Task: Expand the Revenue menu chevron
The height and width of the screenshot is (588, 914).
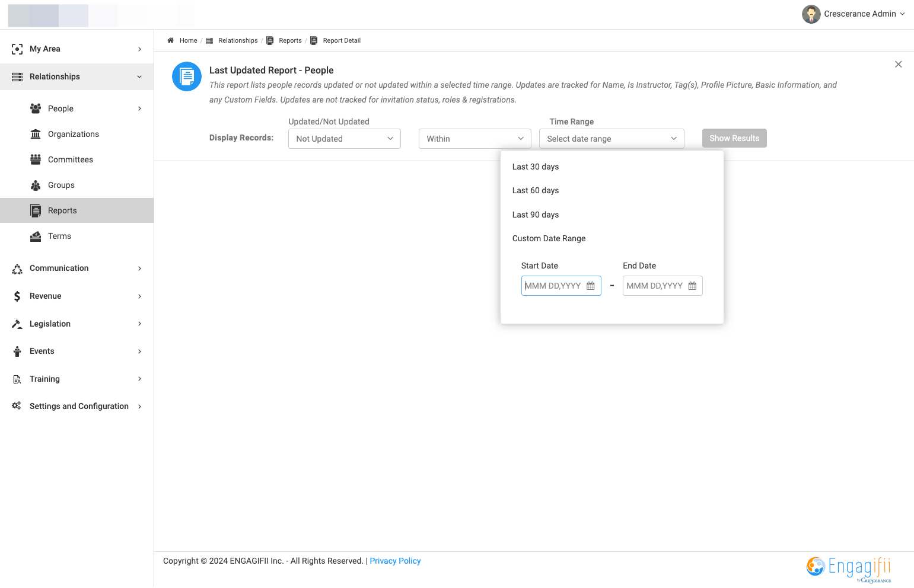Action: pos(140,296)
